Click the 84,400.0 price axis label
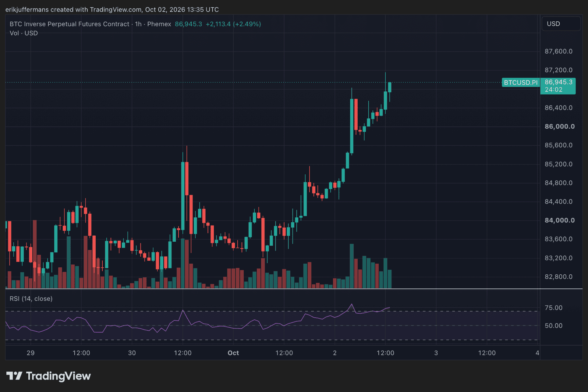Image resolution: width=588 pixels, height=392 pixels. pos(558,201)
